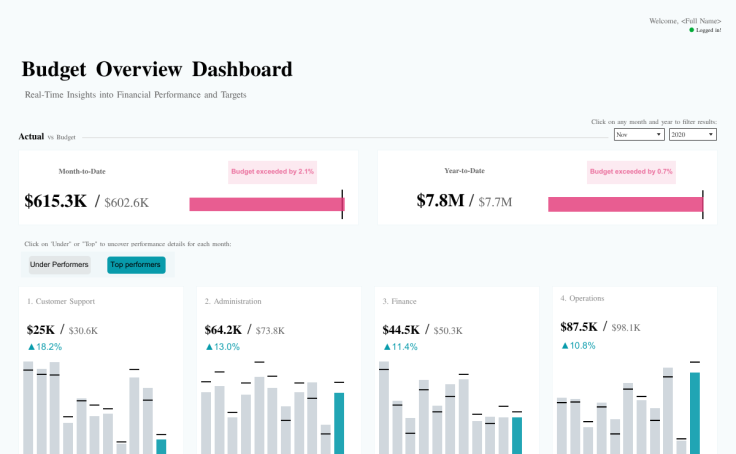Toggle the Top performers button

pos(136,265)
